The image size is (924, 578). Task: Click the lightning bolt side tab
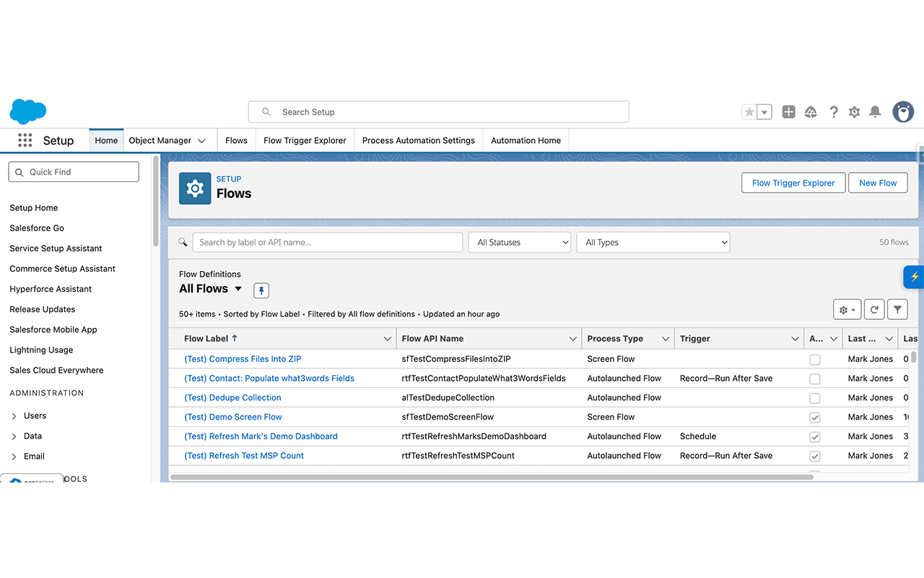(914, 277)
